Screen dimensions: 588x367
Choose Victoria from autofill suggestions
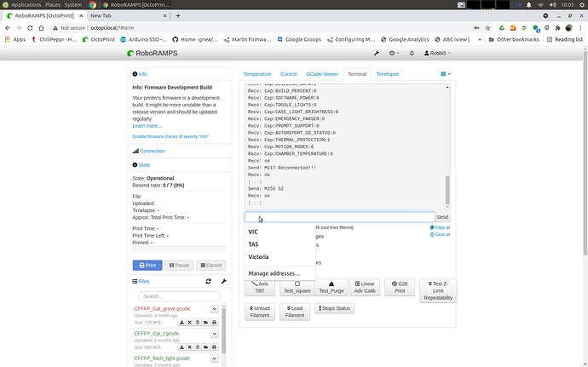point(280,257)
